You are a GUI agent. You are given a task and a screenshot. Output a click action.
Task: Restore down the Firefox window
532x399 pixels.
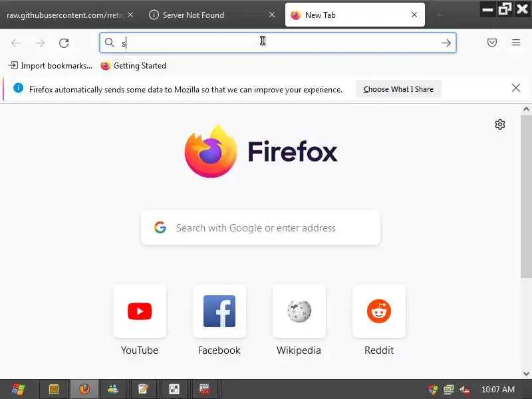505,9
